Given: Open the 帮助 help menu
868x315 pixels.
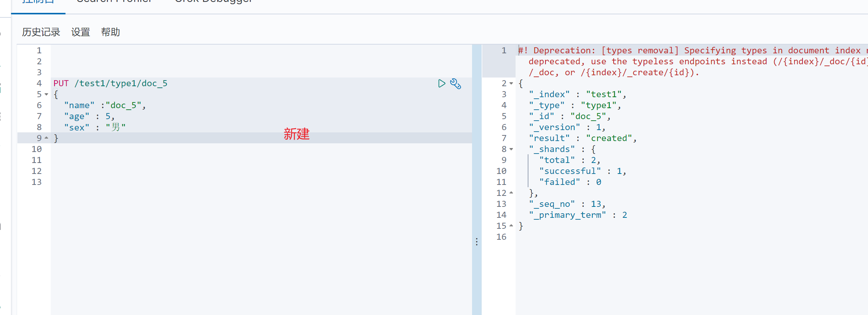Looking at the screenshot, I should click(x=111, y=32).
